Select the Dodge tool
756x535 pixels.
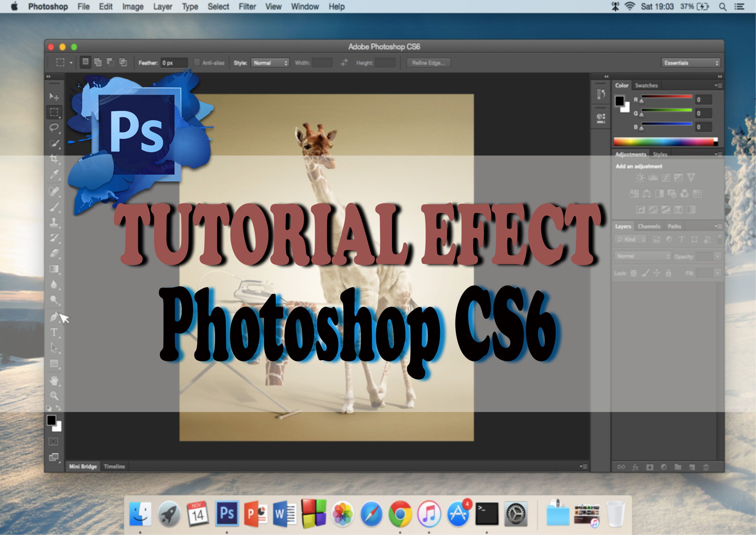click(54, 300)
